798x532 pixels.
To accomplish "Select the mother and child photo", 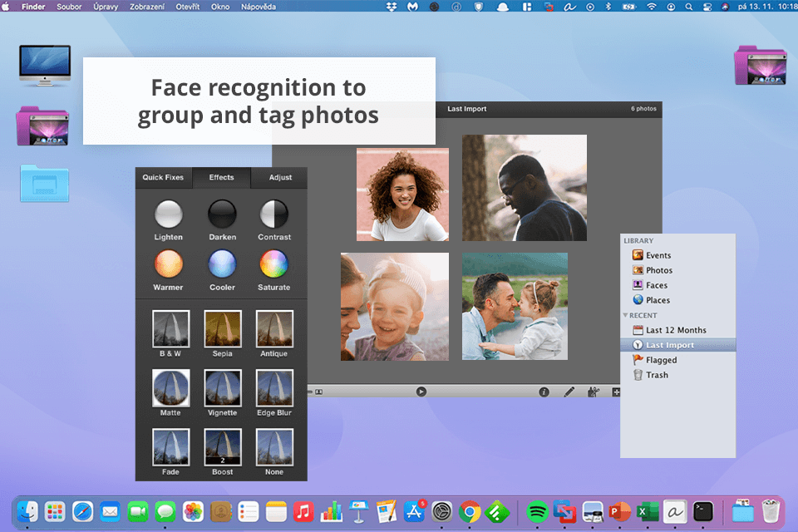I will click(395, 307).
